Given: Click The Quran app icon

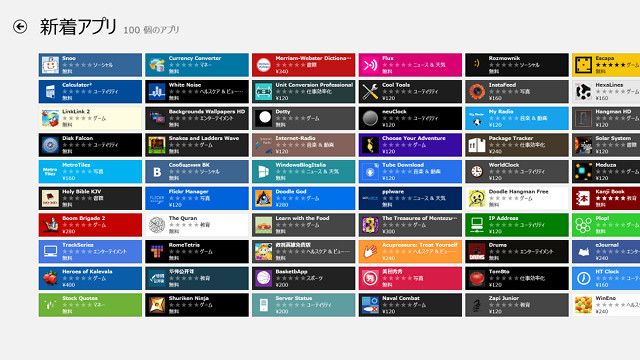Looking at the screenshot, I should 157,225.
